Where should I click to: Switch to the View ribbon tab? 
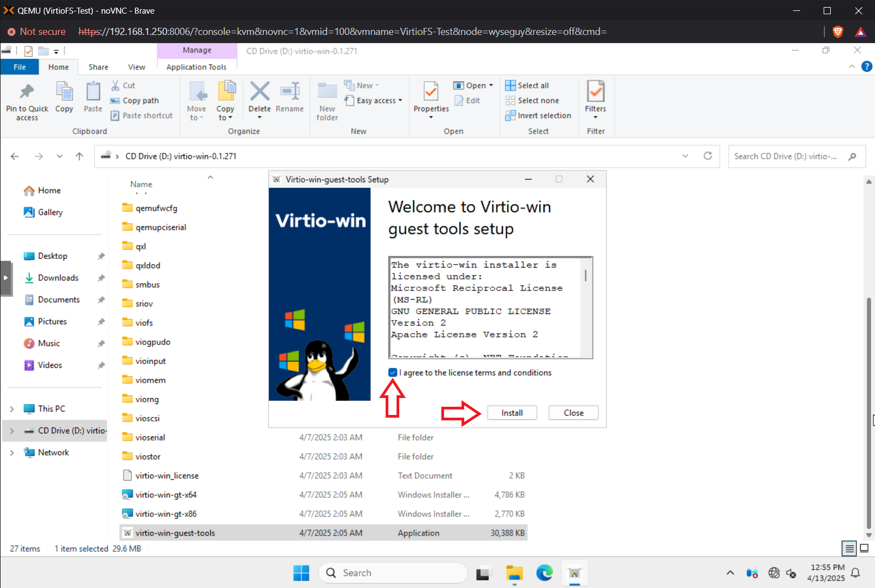(137, 67)
